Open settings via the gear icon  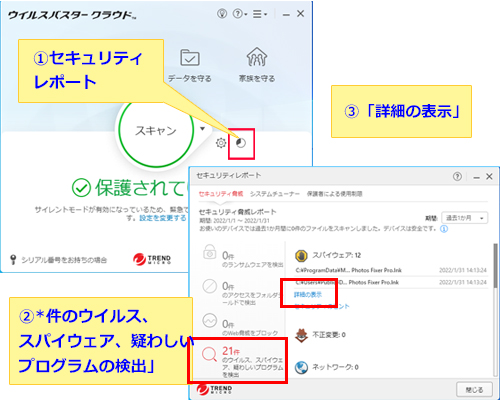[221, 143]
